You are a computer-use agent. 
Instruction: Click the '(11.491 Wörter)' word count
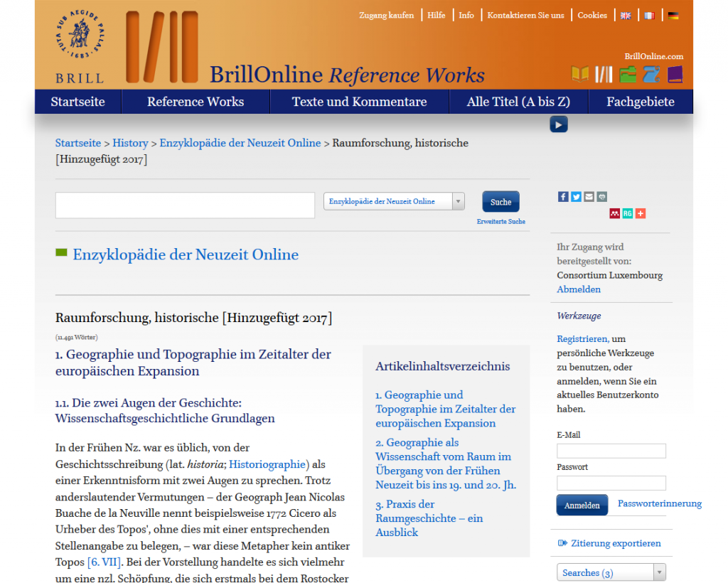pos(77,337)
